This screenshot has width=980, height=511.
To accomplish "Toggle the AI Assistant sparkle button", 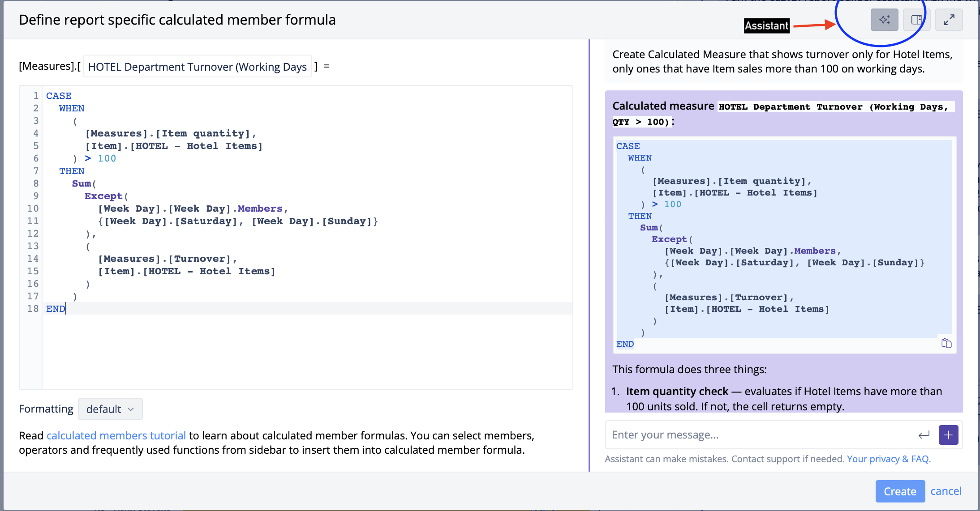I will (884, 20).
